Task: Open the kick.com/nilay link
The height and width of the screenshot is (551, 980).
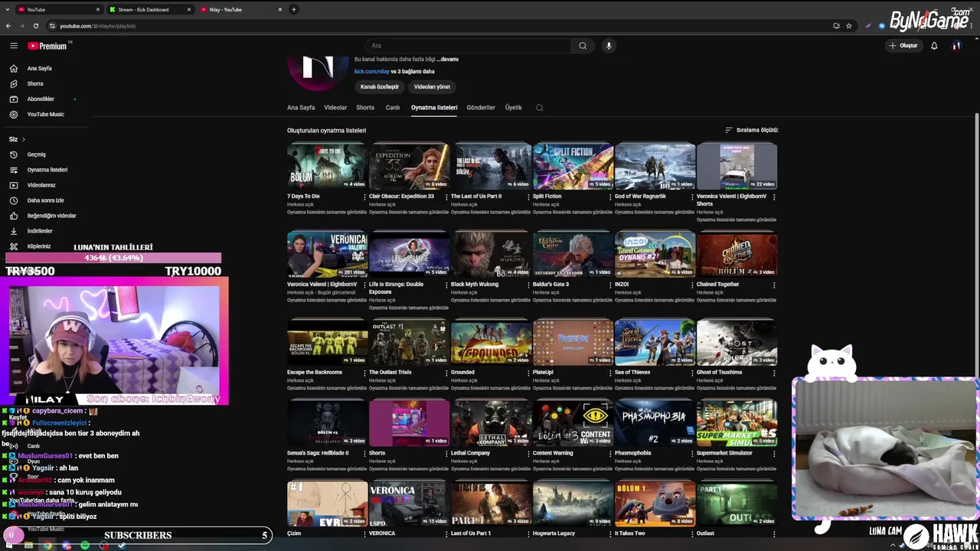Action: (372, 71)
